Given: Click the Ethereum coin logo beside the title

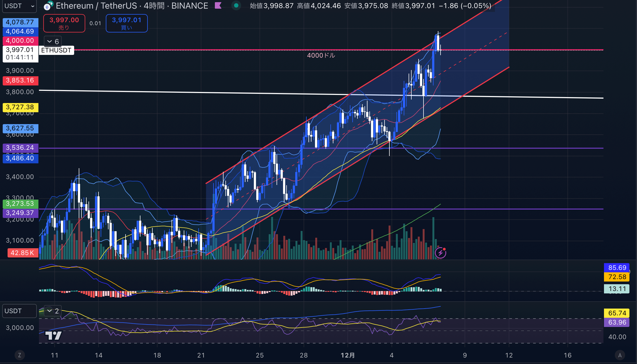Looking at the screenshot, I should 48,6.
